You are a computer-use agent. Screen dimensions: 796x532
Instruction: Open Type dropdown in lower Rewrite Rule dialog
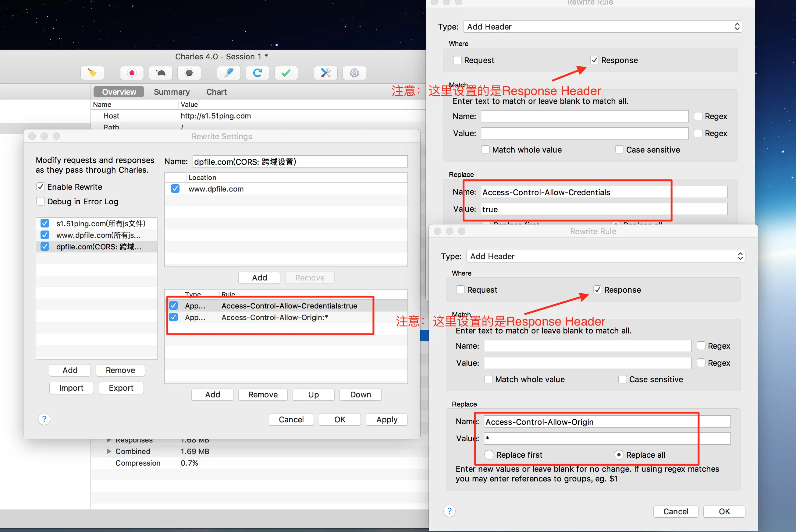pos(605,256)
